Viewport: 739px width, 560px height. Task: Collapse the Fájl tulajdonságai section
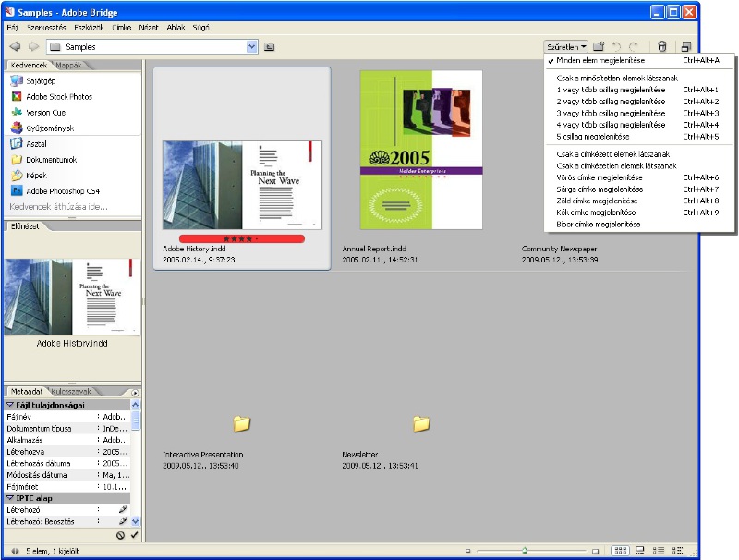click(10, 405)
